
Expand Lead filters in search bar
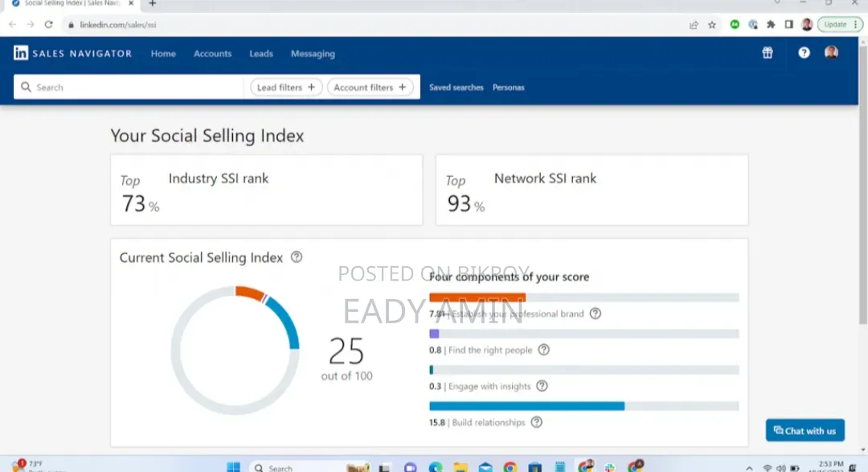[285, 87]
